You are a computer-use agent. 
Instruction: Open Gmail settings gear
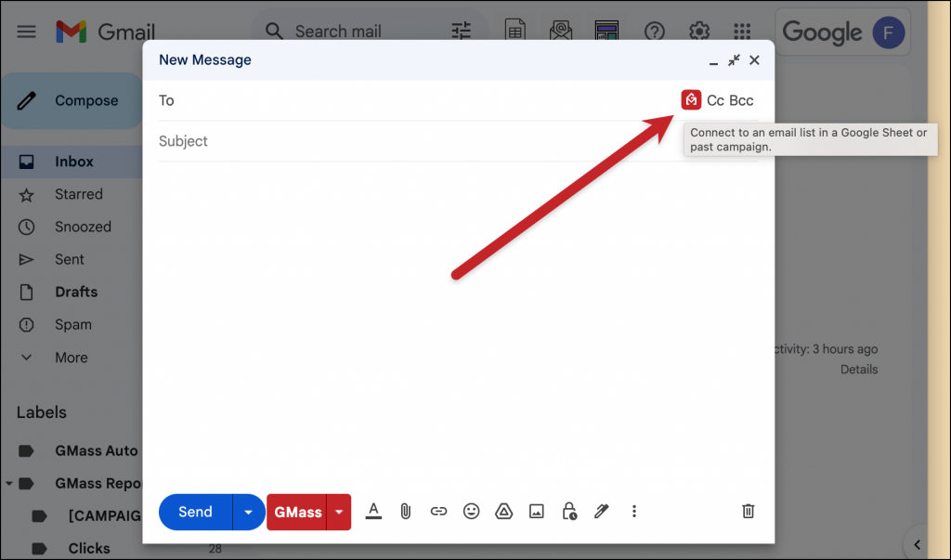pos(698,31)
